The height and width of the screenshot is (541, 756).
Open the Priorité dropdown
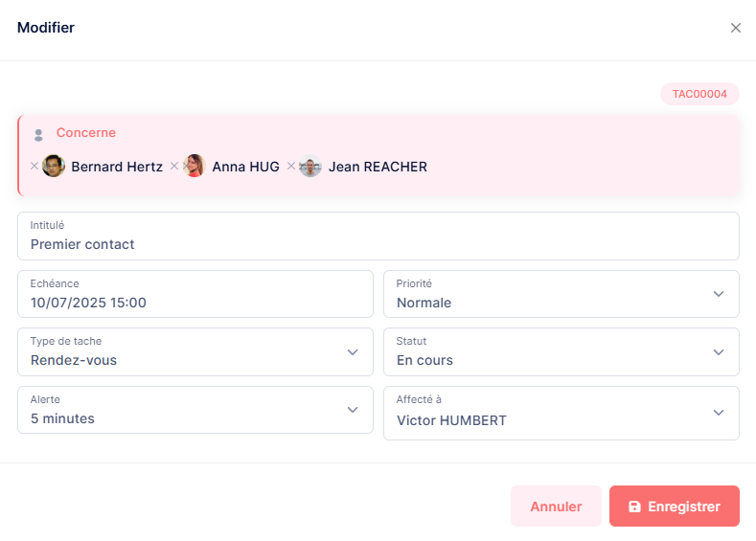tap(719, 294)
